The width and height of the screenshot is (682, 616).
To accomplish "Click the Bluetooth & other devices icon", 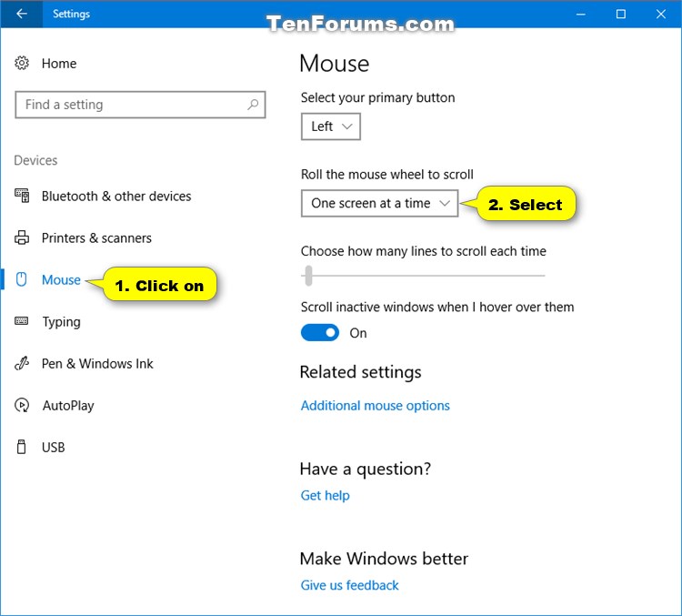I will point(22,196).
